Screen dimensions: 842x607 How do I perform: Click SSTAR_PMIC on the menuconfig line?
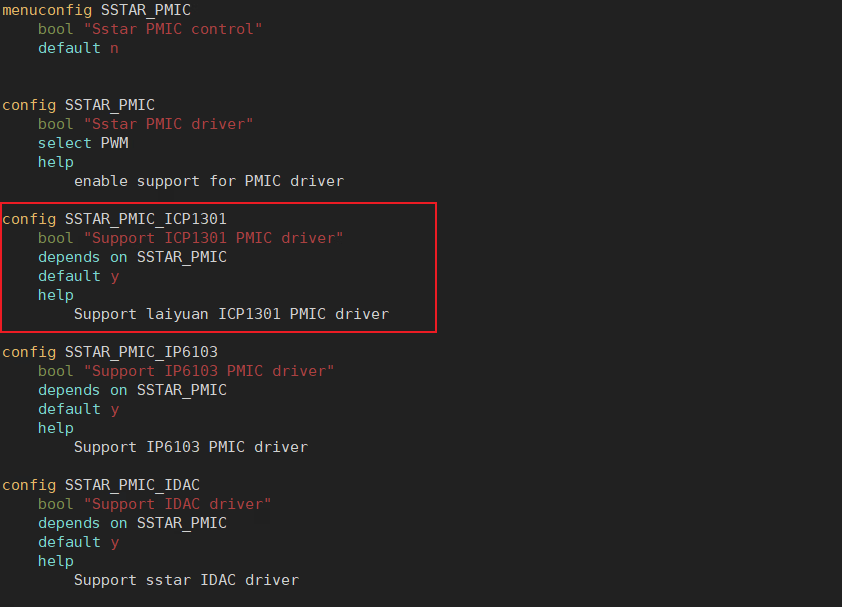pos(145,10)
